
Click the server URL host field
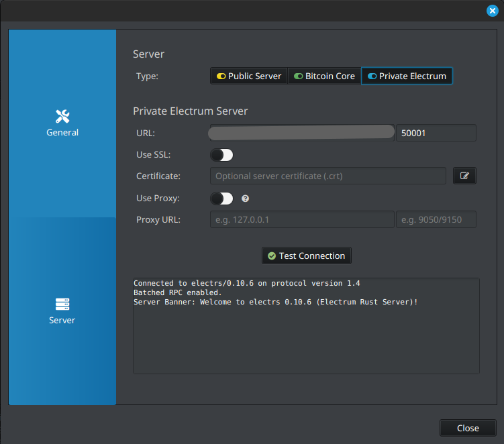302,133
